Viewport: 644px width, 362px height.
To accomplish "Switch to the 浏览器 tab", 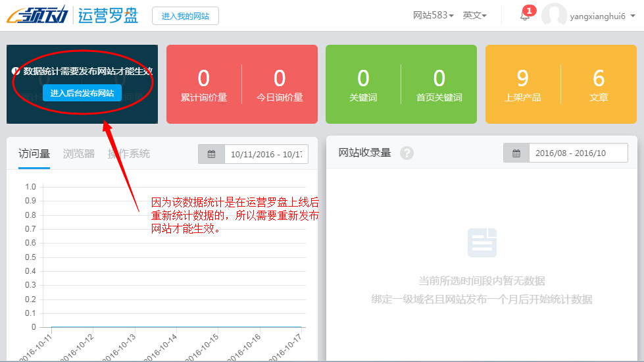I will pyautogui.click(x=79, y=154).
